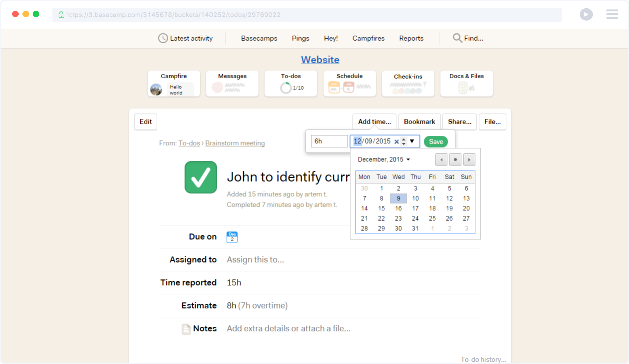Select grayed November 30 in calendar

pyautogui.click(x=364, y=188)
